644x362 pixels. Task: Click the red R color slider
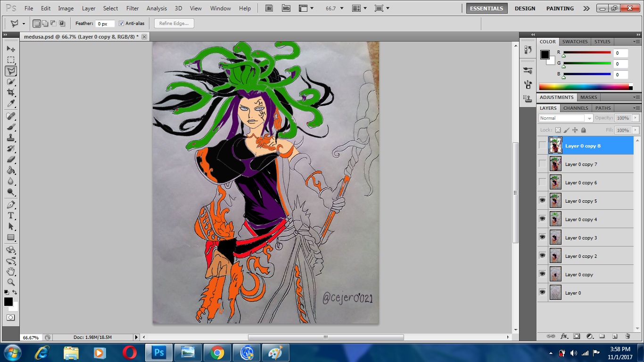click(587, 52)
